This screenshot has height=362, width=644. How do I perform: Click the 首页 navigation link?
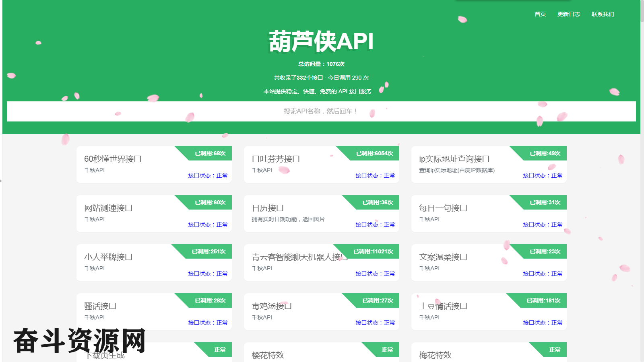(x=540, y=14)
